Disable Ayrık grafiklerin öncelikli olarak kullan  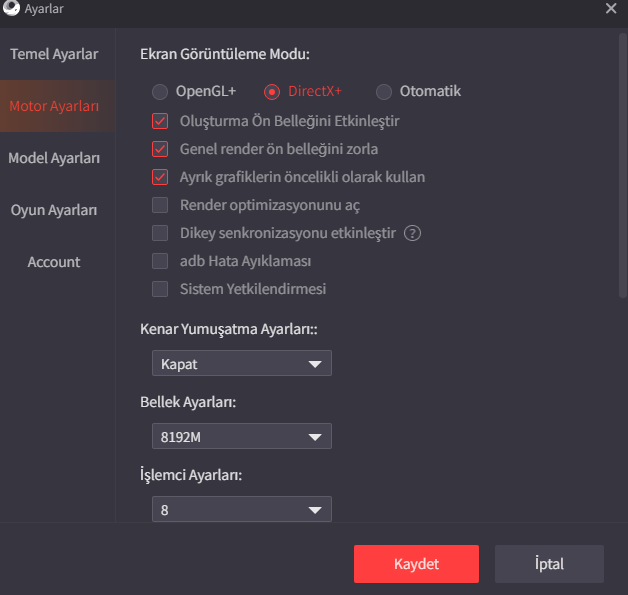[160, 177]
